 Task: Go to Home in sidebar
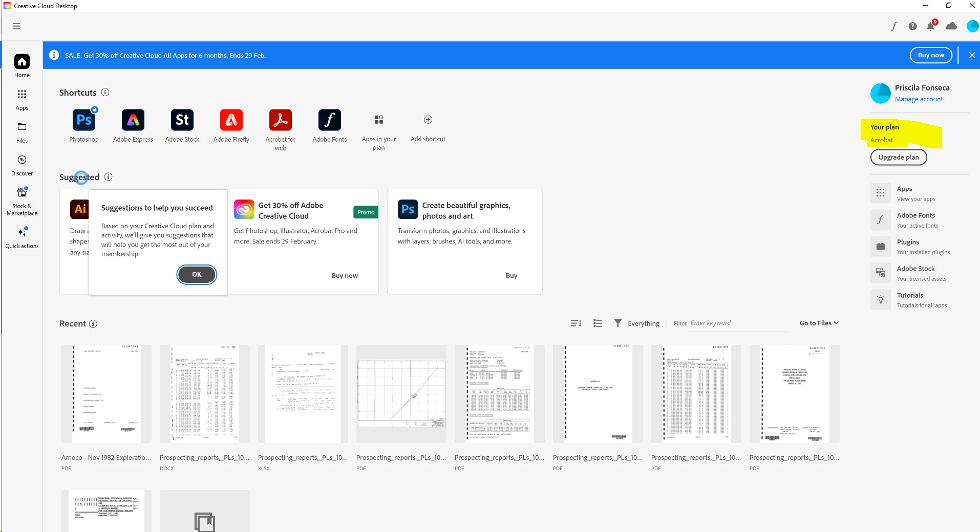[x=22, y=66]
